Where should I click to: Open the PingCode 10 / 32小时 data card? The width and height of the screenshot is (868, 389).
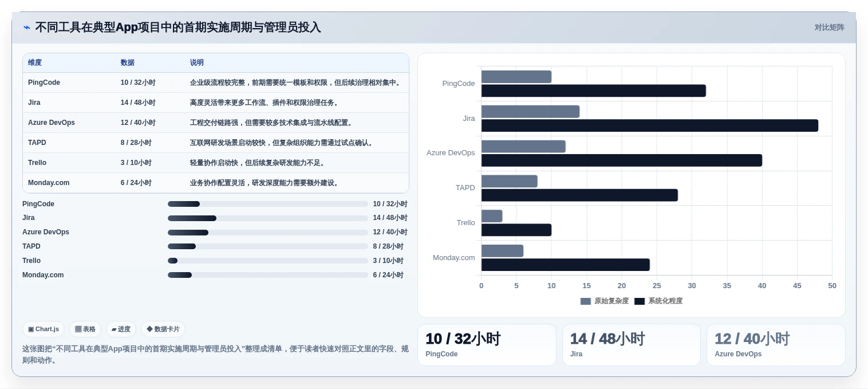(487, 345)
